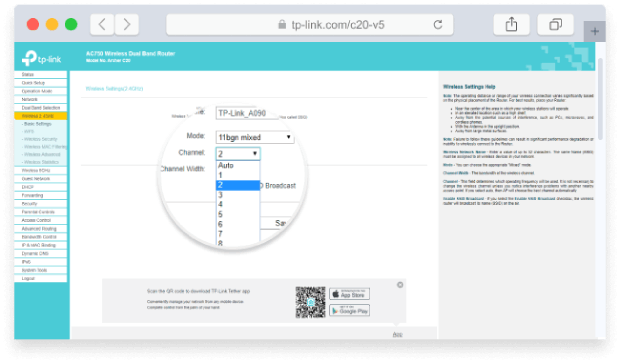Click the browser forward arrow
The width and height of the screenshot is (620, 363).
[127, 25]
